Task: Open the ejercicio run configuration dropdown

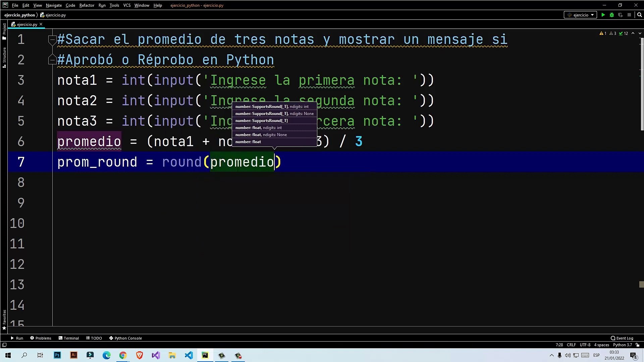Action: (580, 15)
